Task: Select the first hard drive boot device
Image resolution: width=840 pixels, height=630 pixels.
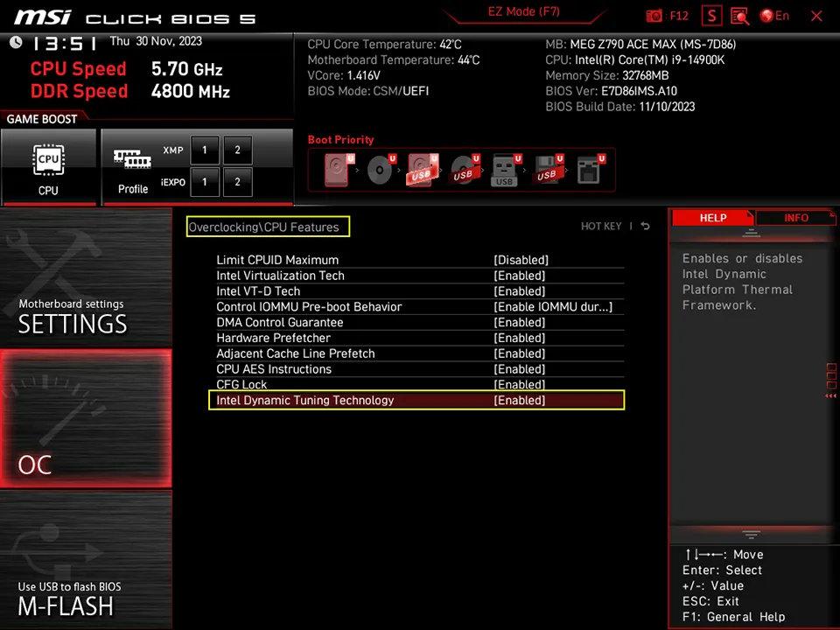Action: pyautogui.click(x=339, y=170)
